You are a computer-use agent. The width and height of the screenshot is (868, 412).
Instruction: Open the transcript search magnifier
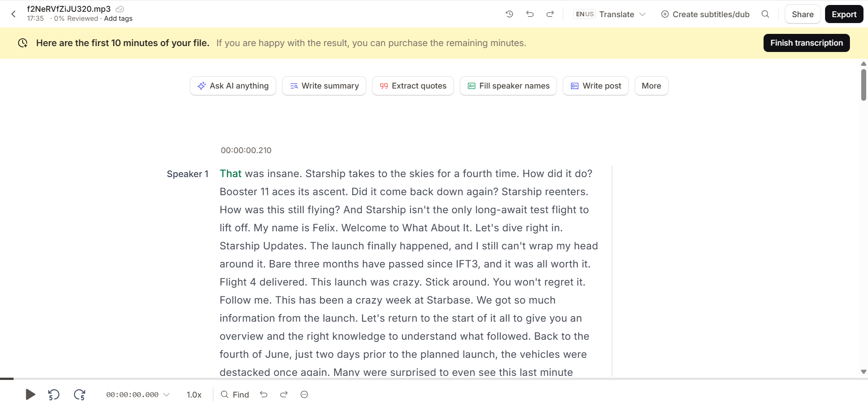click(x=765, y=14)
